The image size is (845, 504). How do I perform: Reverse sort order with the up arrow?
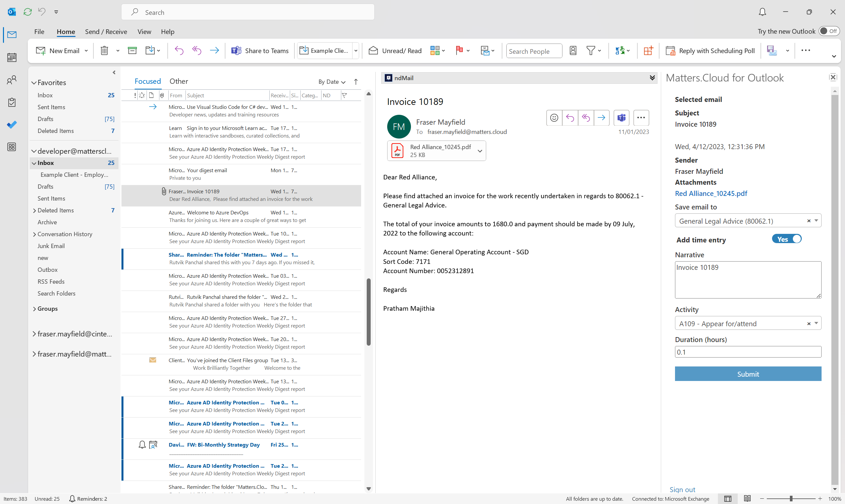[x=356, y=82]
